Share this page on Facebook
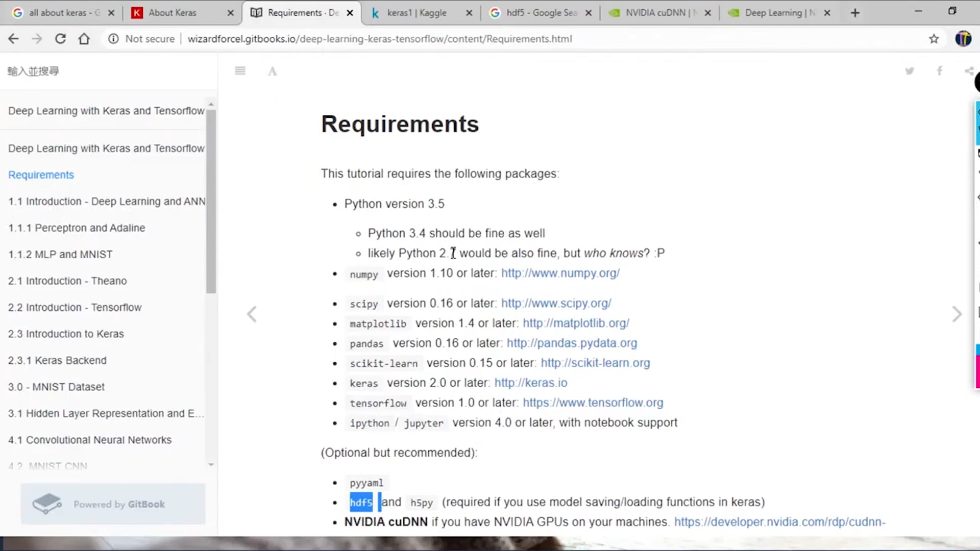The height and width of the screenshot is (551, 980). [x=939, y=71]
